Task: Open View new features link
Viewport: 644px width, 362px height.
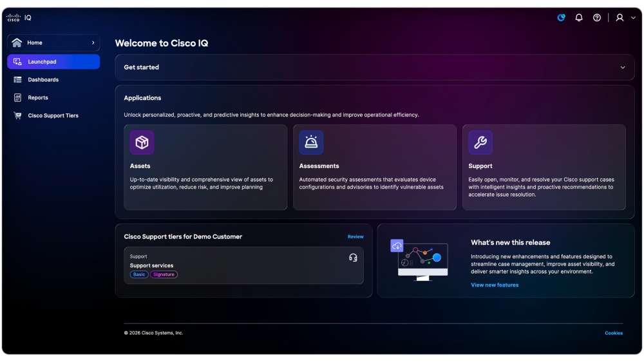Action: point(495,285)
